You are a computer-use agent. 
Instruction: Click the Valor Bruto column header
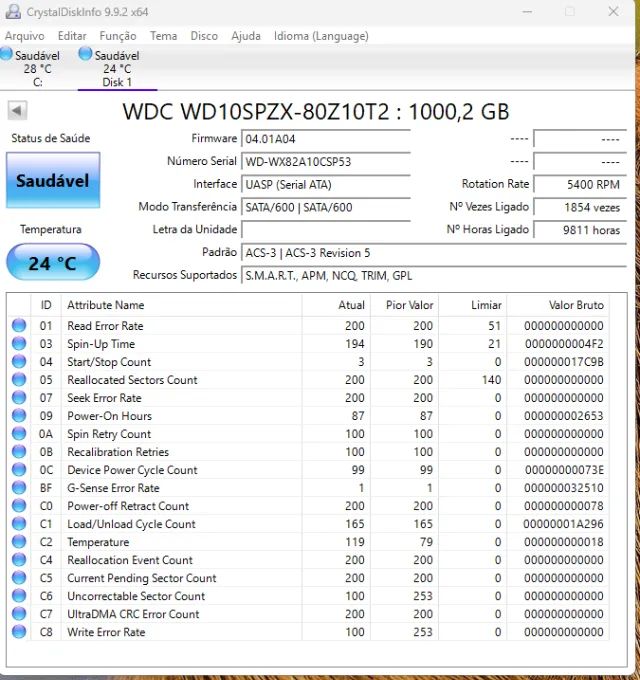558,305
